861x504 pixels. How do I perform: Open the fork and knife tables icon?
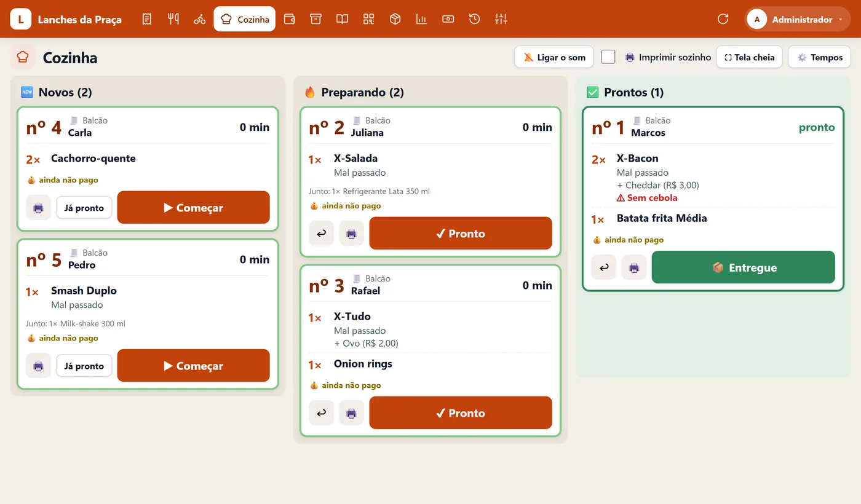[173, 19]
